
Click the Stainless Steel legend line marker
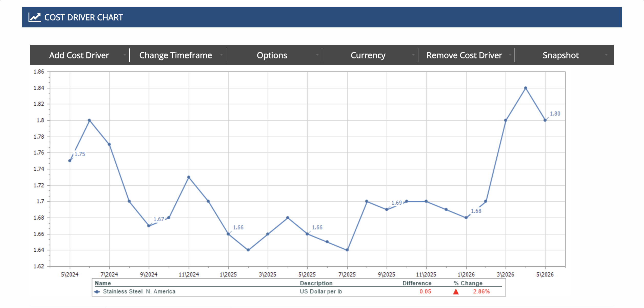pos(97,292)
